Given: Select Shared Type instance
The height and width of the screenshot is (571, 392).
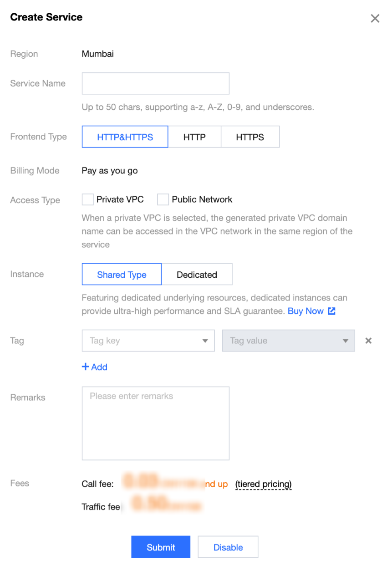Looking at the screenshot, I should 122,275.
